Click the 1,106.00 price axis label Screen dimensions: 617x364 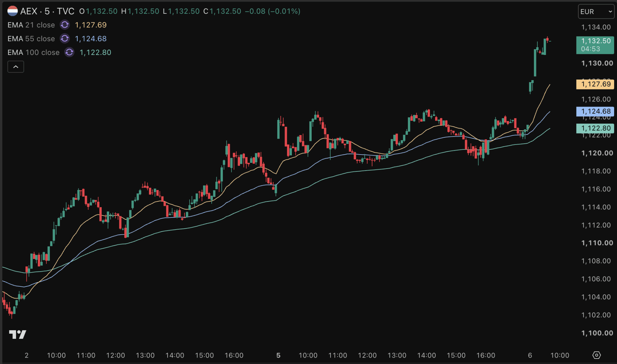pos(596,279)
